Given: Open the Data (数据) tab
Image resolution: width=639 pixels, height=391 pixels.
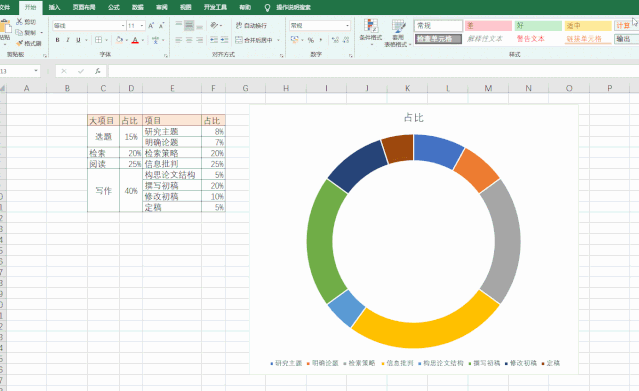Looking at the screenshot, I should [x=138, y=7].
